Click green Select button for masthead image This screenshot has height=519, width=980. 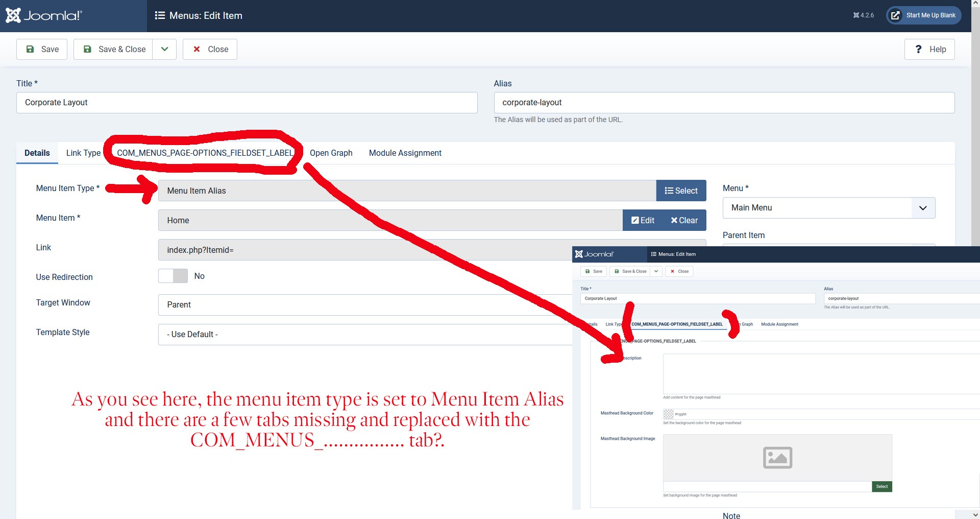[882, 487]
